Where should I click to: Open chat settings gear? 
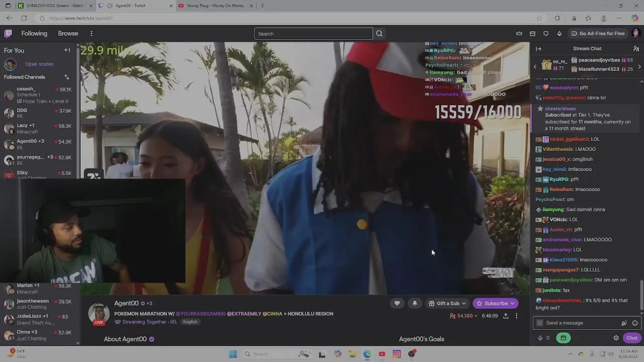(x=616, y=338)
